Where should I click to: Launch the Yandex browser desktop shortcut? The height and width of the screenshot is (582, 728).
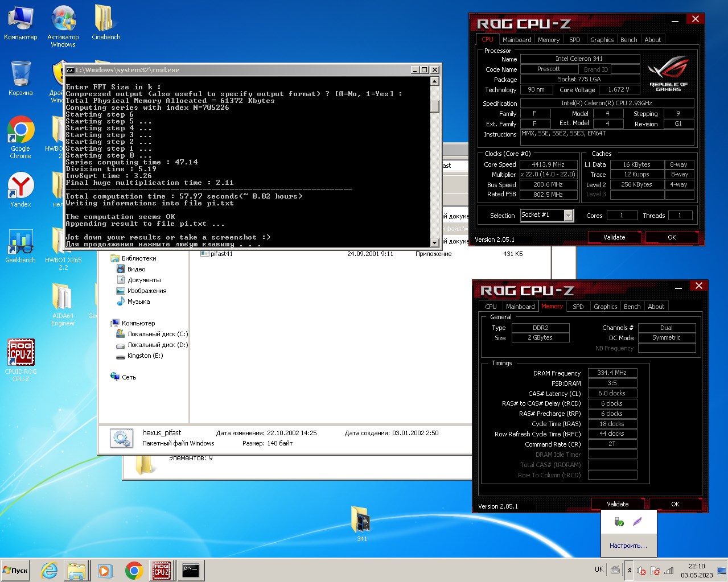[x=20, y=190]
